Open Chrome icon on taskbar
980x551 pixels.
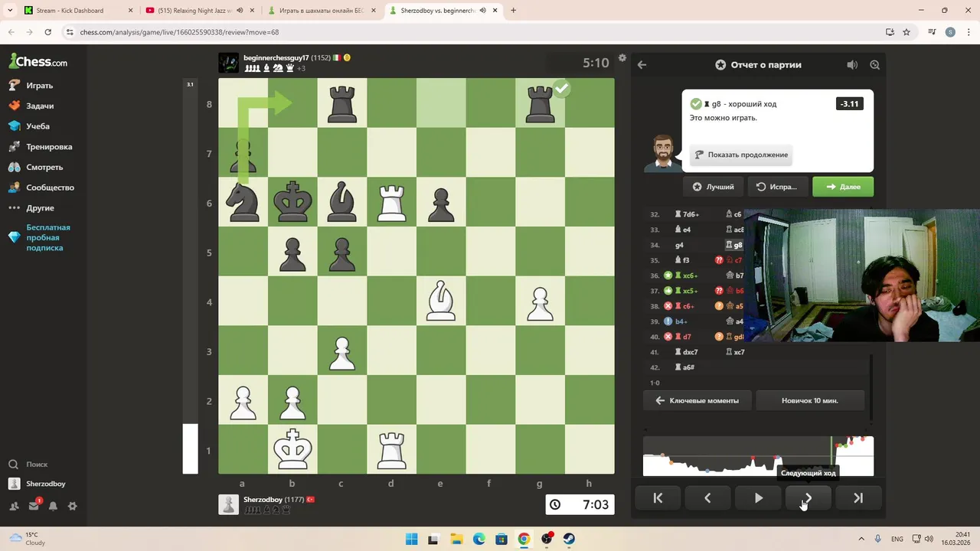tap(524, 539)
